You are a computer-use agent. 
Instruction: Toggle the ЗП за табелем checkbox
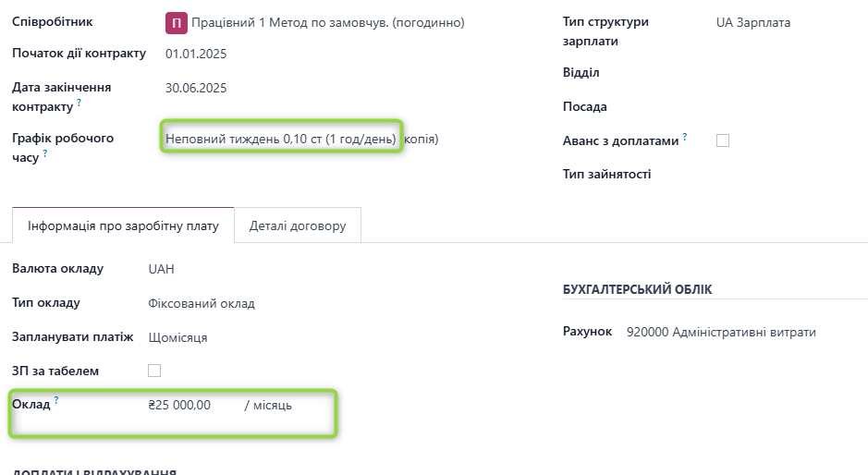click(x=154, y=371)
